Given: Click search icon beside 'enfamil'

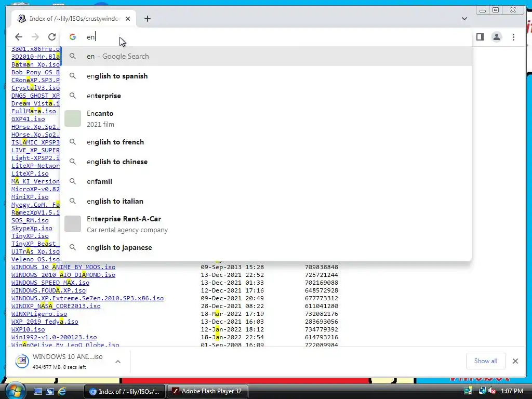Looking at the screenshot, I should click(73, 181).
